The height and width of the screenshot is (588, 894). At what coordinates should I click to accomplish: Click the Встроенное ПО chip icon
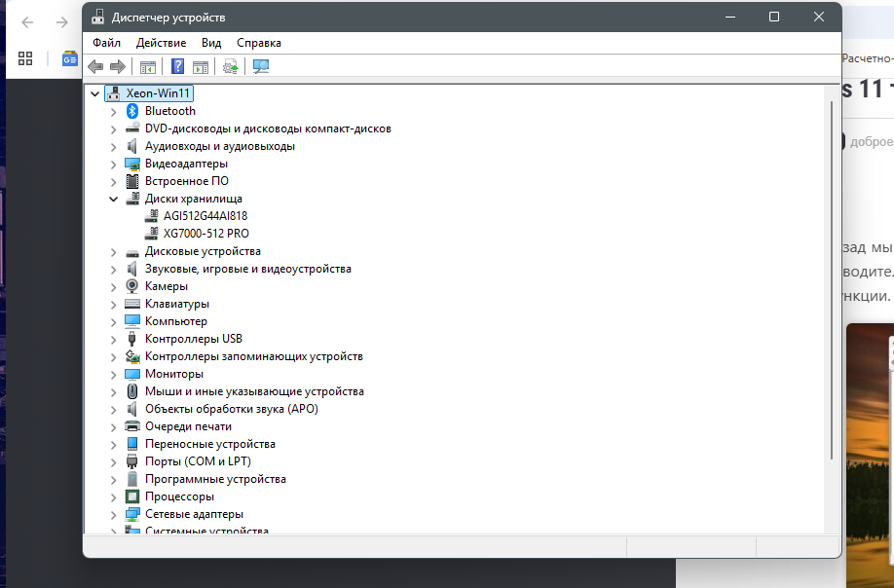coord(132,181)
